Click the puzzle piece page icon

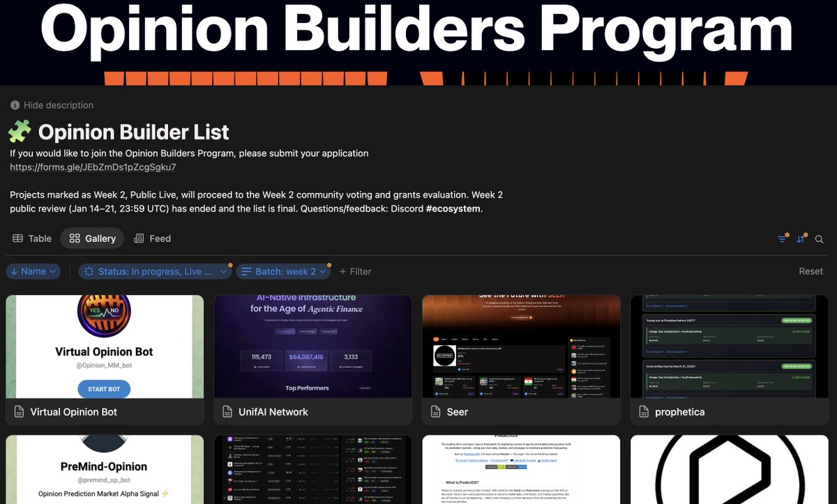(x=20, y=132)
